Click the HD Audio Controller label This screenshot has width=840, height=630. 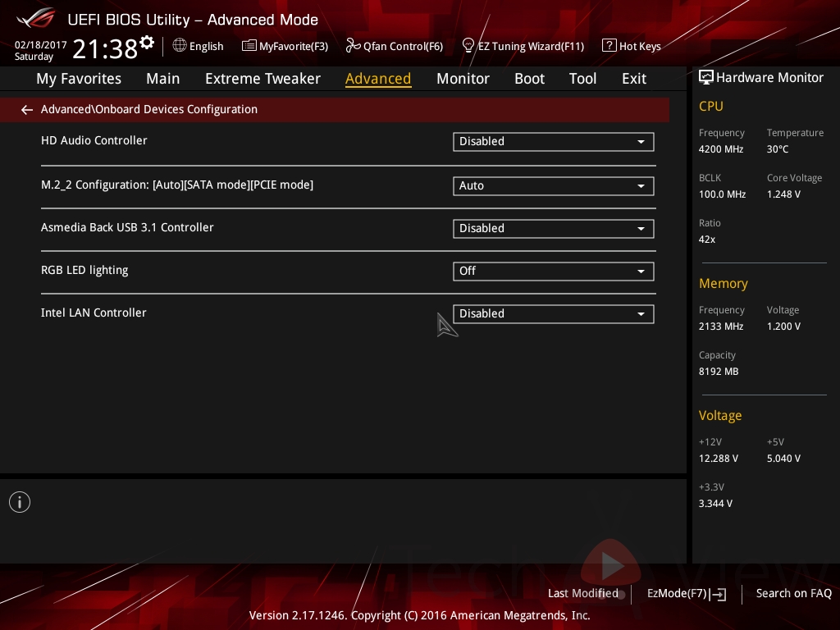[94, 140]
